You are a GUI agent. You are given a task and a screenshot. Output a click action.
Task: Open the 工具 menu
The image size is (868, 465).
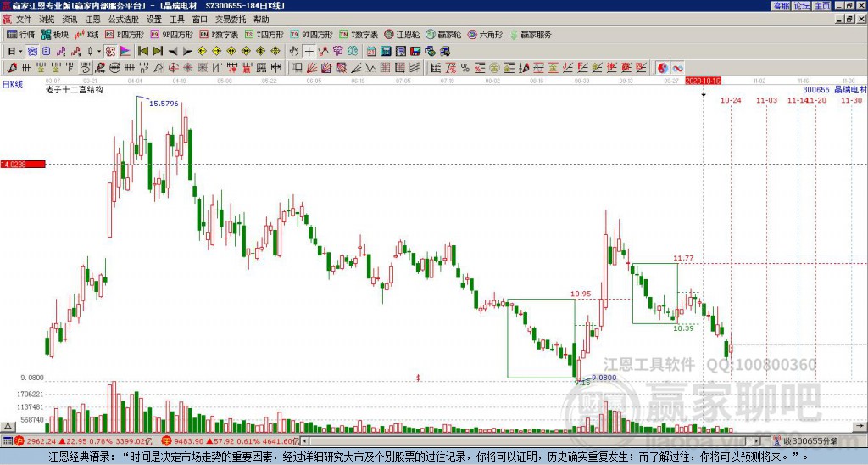(x=176, y=20)
